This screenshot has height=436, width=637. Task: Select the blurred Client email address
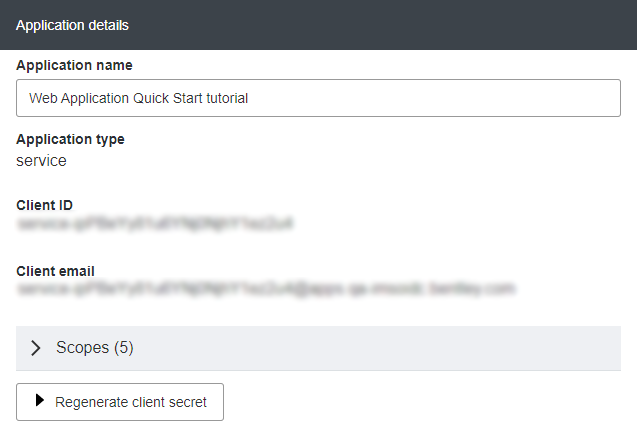pyautogui.click(x=265, y=290)
